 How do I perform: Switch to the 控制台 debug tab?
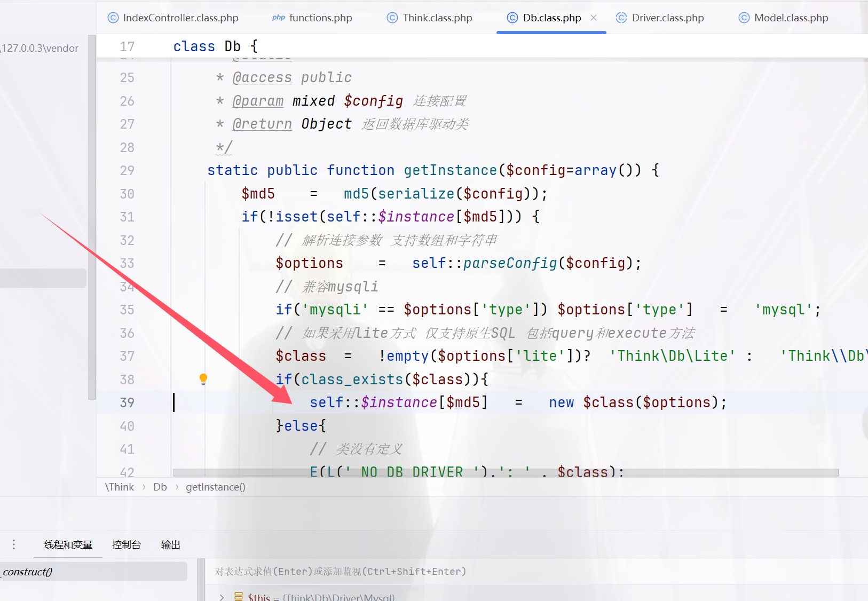tap(127, 544)
